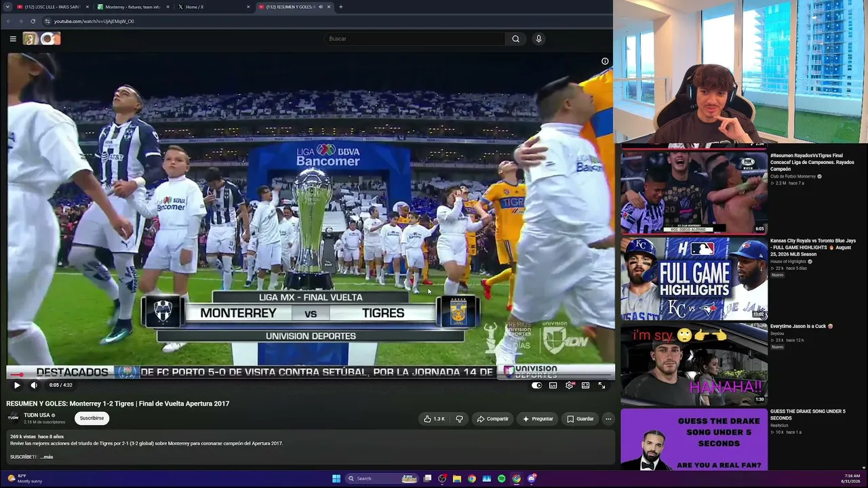Open the player settings gear
This screenshot has width=868, height=488.
click(x=569, y=385)
